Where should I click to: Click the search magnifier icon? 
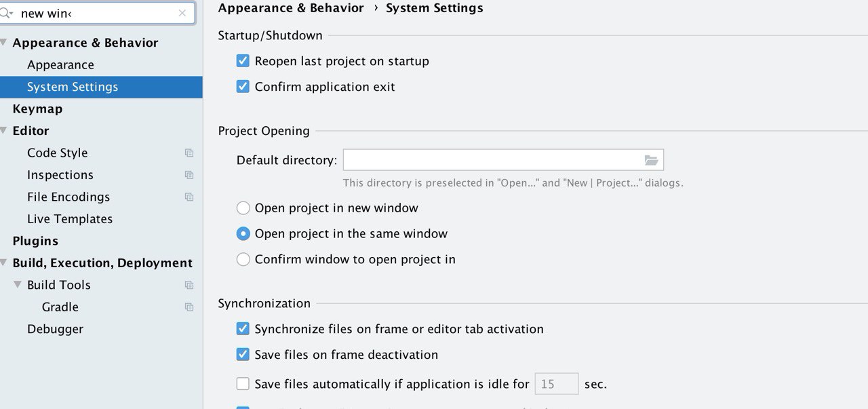click(6, 13)
